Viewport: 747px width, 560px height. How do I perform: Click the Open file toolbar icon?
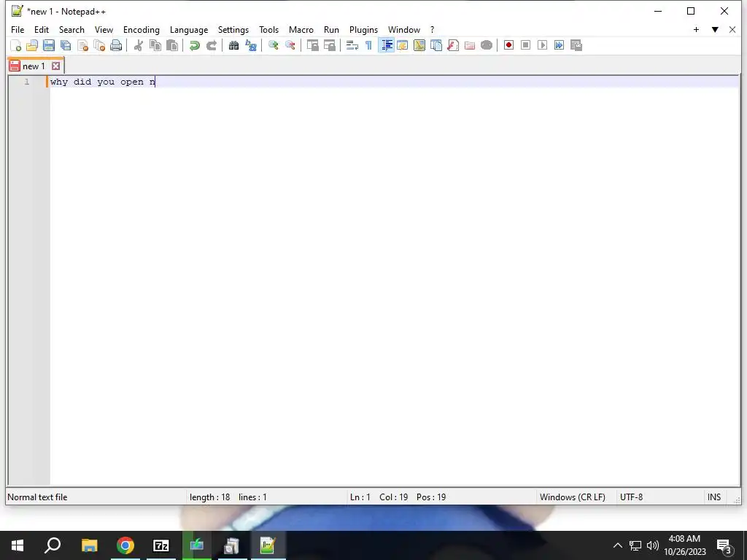(x=32, y=45)
